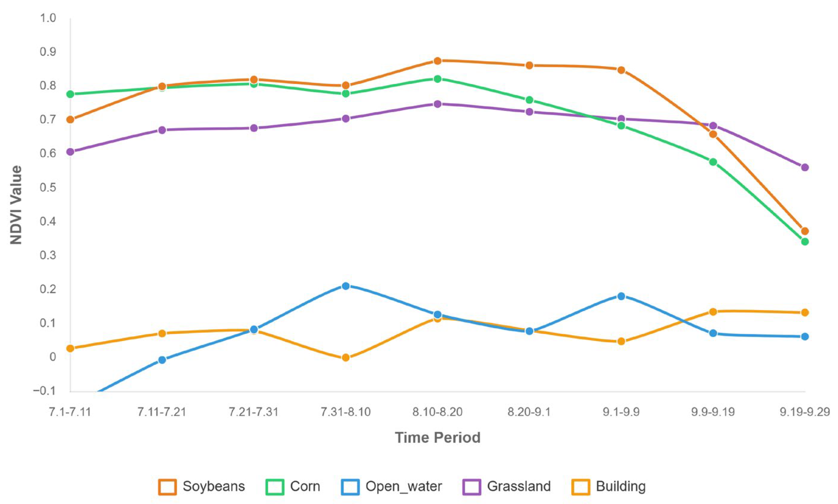Select Grassland data point at 9.19-9.29
This screenshot has height=504, width=838.
pyautogui.click(x=805, y=167)
